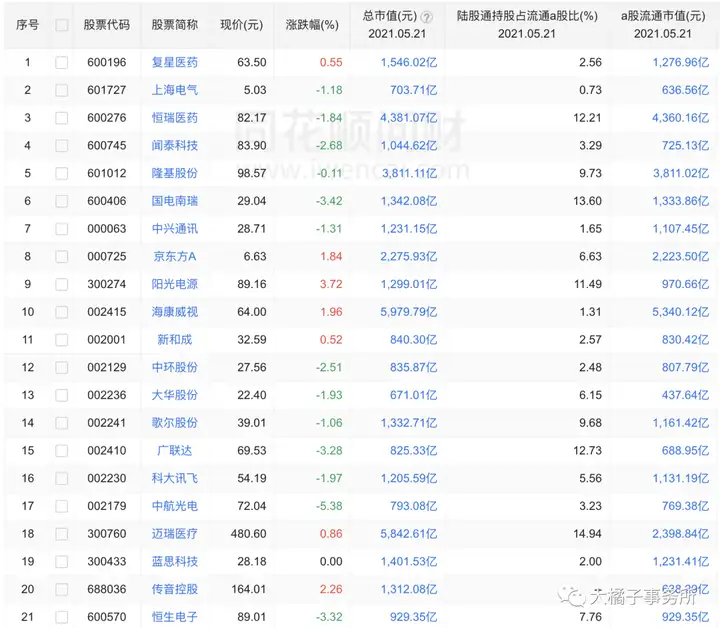Check the box for 002230 科大讯飞
Viewport: 720px width, 628px height.
(62, 478)
